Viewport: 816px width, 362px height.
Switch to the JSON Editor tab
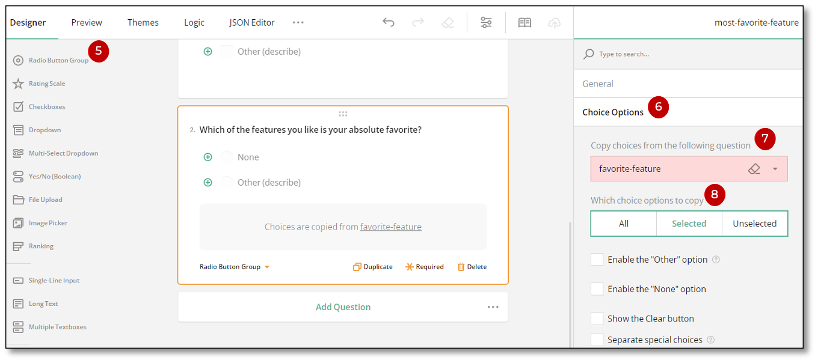point(252,22)
